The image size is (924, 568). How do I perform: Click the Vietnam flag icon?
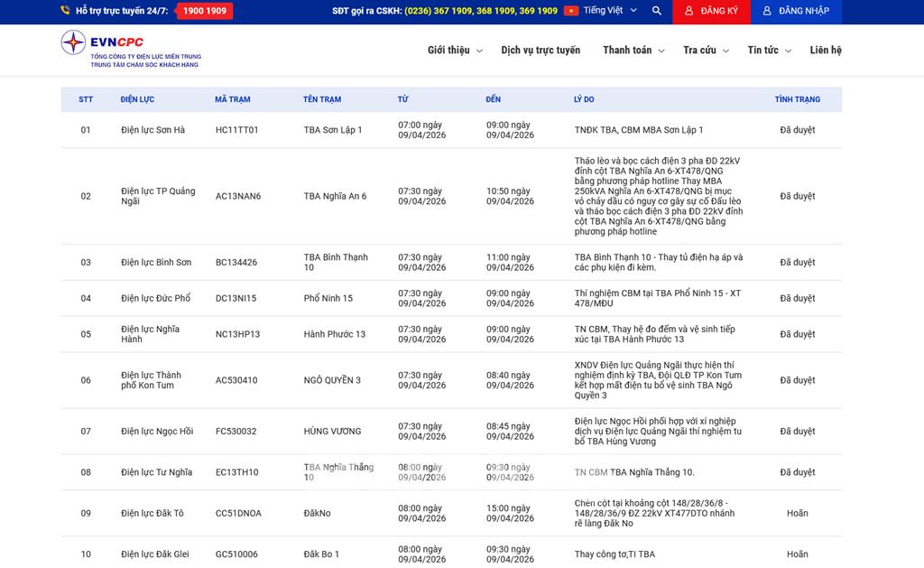571,11
